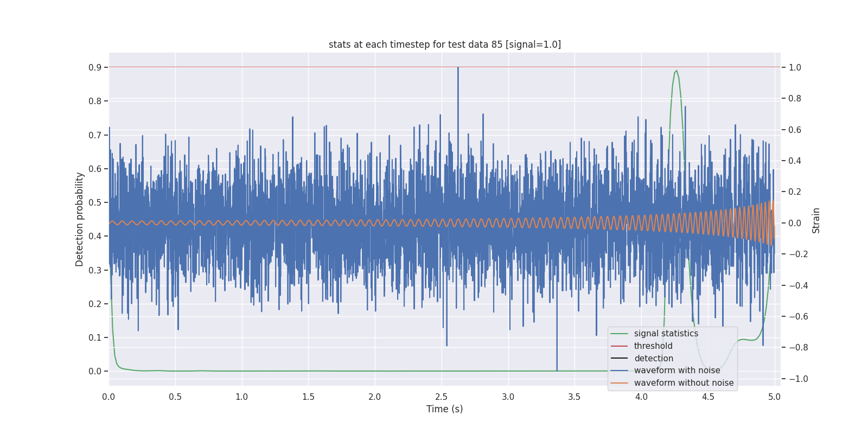Click the red line swatch for threshold
The width and height of the screenshot is (868, 434).
click(x=619, y=346)
